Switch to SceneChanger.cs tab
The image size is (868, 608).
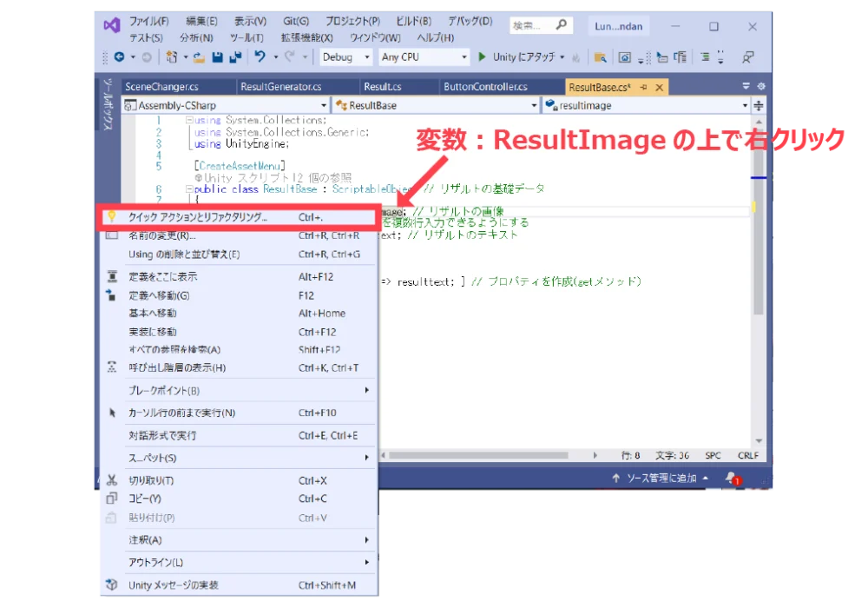coord(161,87)
